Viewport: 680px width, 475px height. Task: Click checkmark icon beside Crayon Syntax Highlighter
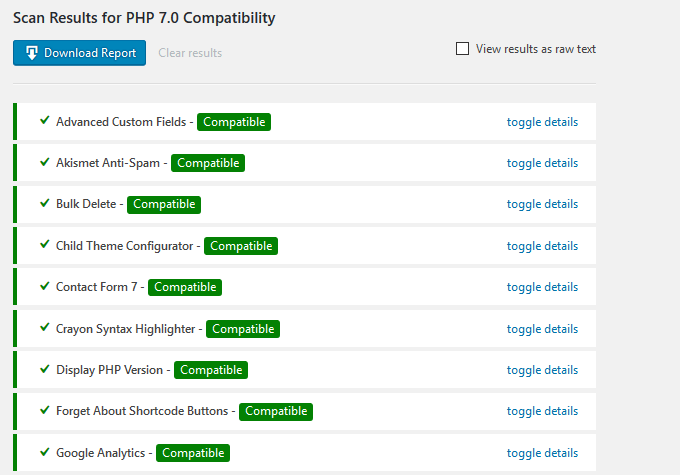coord(44,328)
